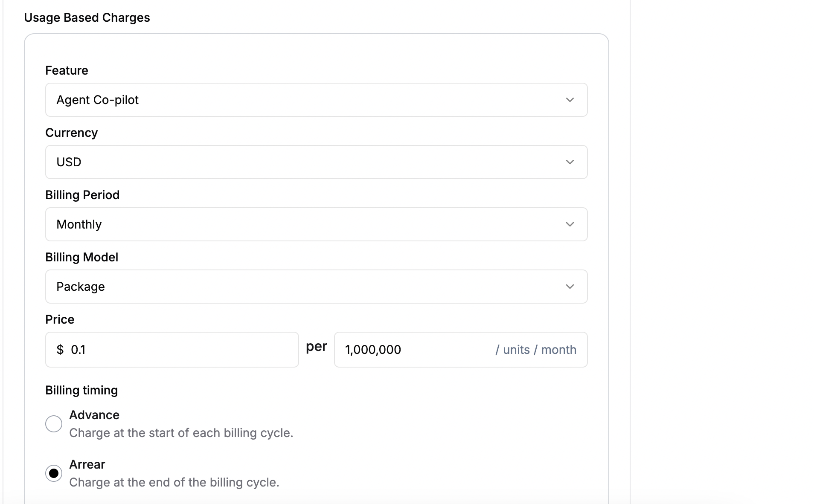This screenshot has width=814, height=504.
Task: Focus the package size field showing 1,000,000
Action: pyautogui.click(x=461, y=350)
